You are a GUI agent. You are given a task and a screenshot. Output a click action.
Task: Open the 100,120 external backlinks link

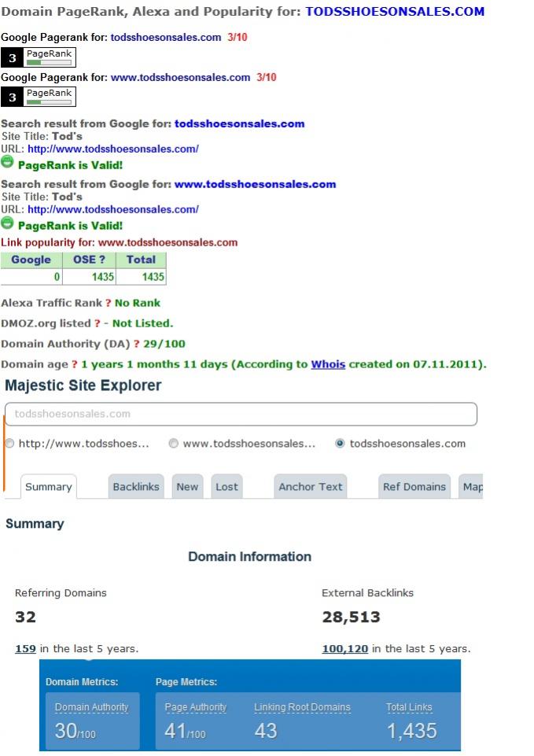coord(345,649)
